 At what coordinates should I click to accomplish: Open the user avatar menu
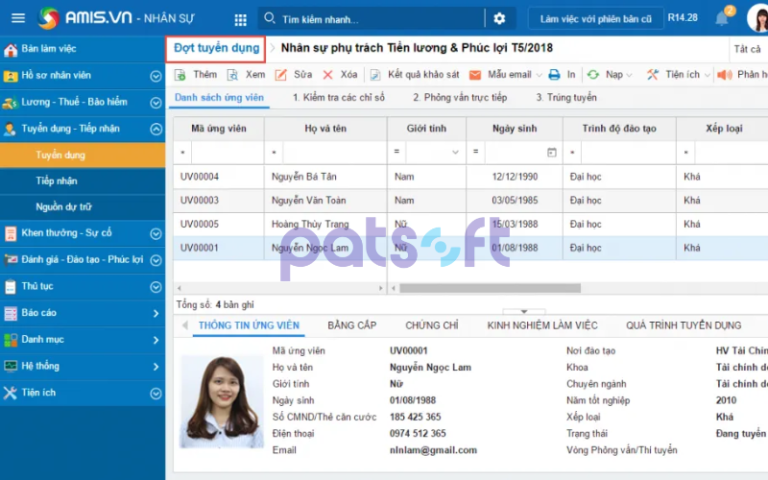[758, 18]
